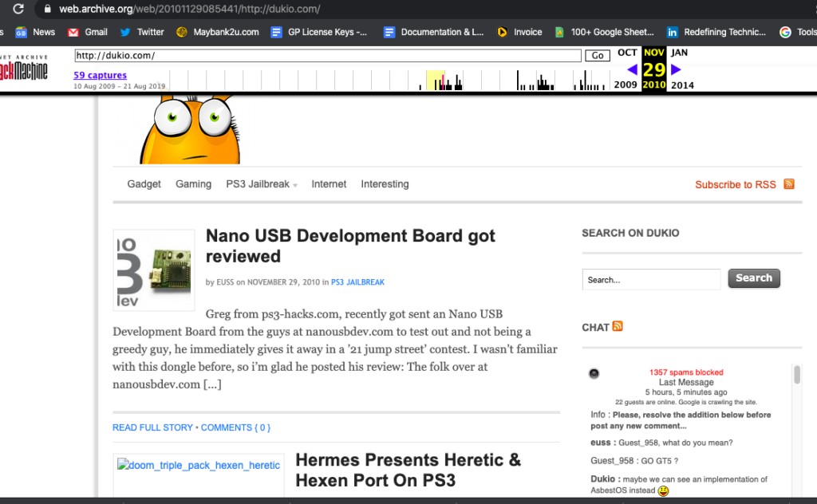The height and width of the screenshot is (504, 817).
Task: Click Dukio's AsbestOS chat message
Action: pos(678,485)
